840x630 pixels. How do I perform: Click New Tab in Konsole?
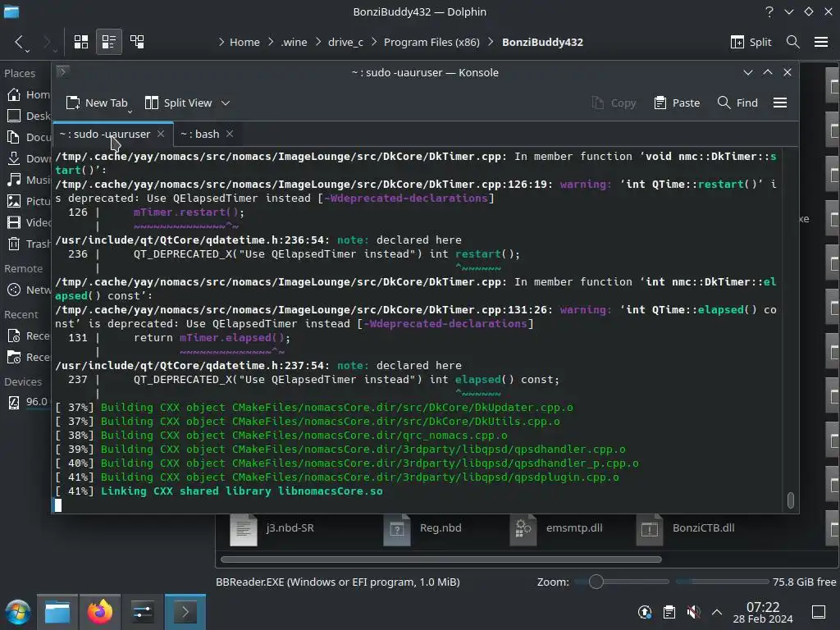click(97, 103)
